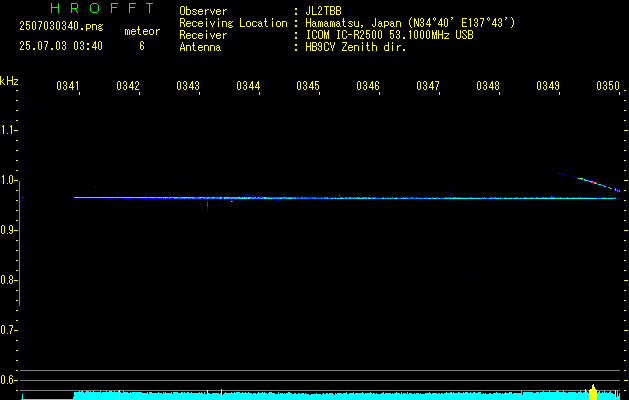The height and width of the screenshot is (400, 629).
Task: Click the HROFFT title text
Action: 102,8
